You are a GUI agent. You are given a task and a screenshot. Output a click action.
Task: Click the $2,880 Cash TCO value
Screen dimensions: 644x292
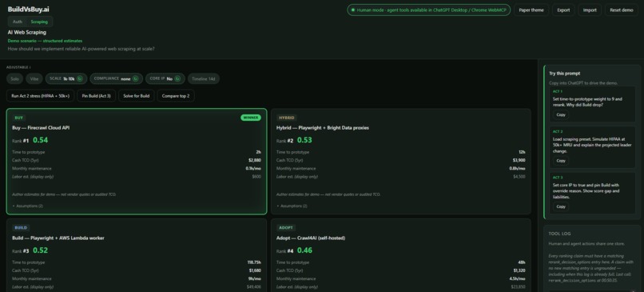[x=255, y=160]
